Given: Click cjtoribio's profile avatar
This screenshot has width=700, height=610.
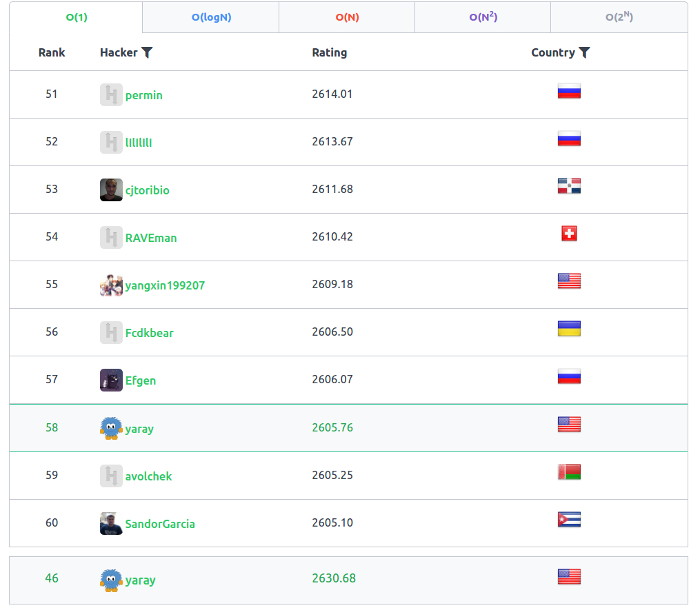Looking at the screenshot, I should (111, 190).
